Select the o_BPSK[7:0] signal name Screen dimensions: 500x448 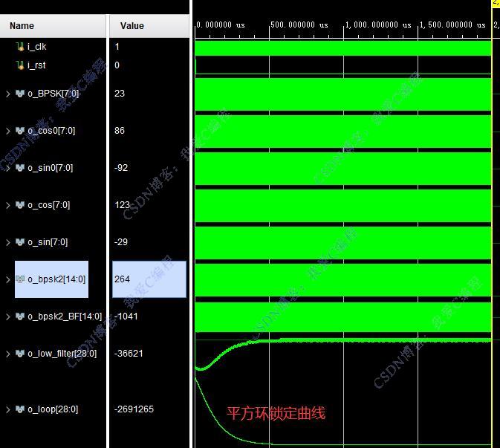tap(53, 94)
